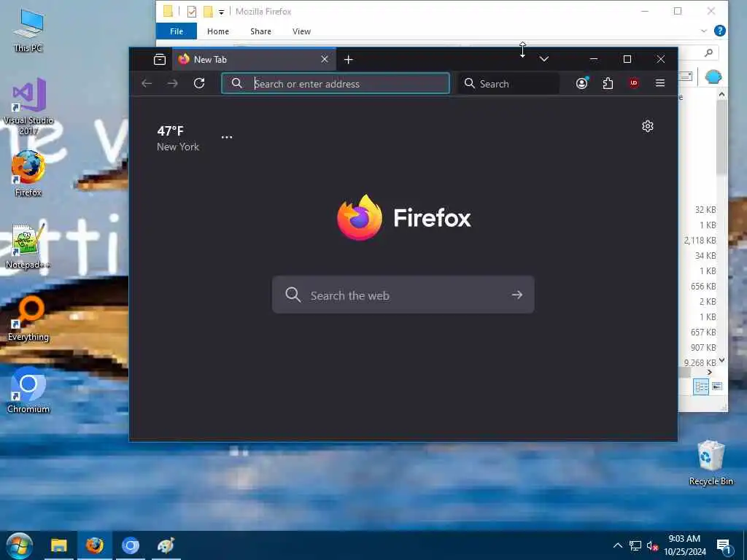Click the toolbar Search box in Firefox
Screen dimensions: 747x560
click(x=508, y=83)
